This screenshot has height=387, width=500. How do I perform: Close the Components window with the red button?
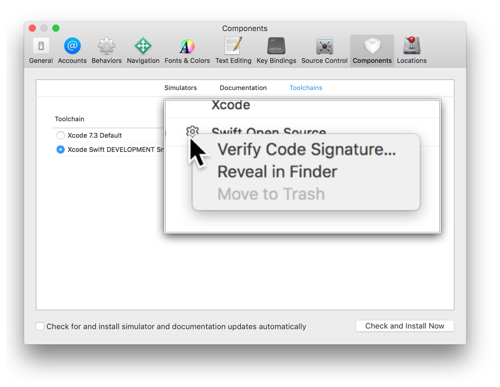(32, 28)
